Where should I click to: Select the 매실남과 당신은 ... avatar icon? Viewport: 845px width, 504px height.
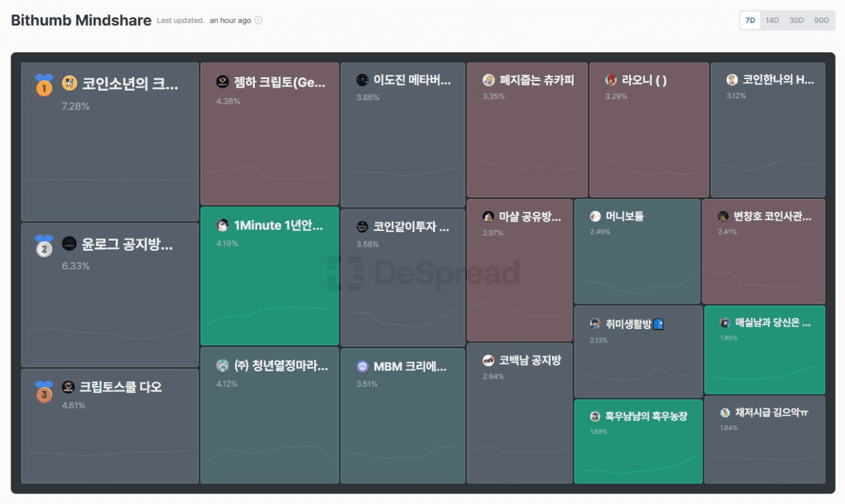pos(724,323)
